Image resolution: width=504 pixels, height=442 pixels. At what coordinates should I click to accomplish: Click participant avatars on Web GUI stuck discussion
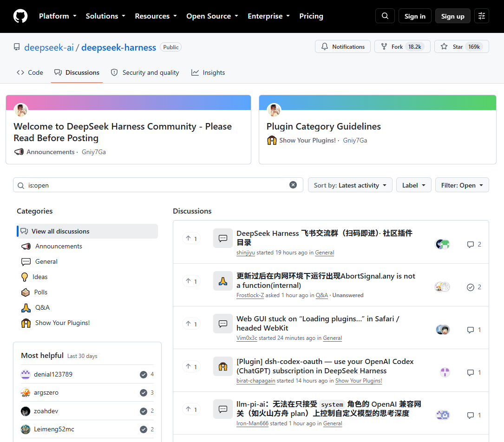coord(443,330)
